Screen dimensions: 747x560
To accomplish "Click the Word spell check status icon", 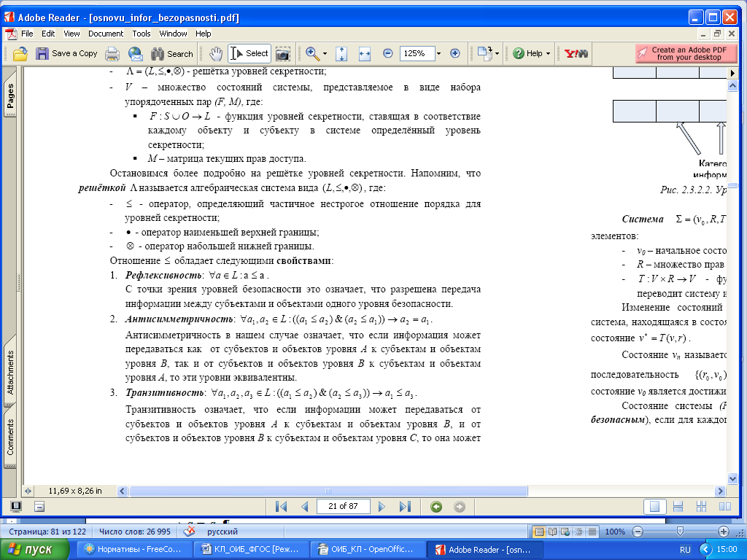I will [189, 531].
